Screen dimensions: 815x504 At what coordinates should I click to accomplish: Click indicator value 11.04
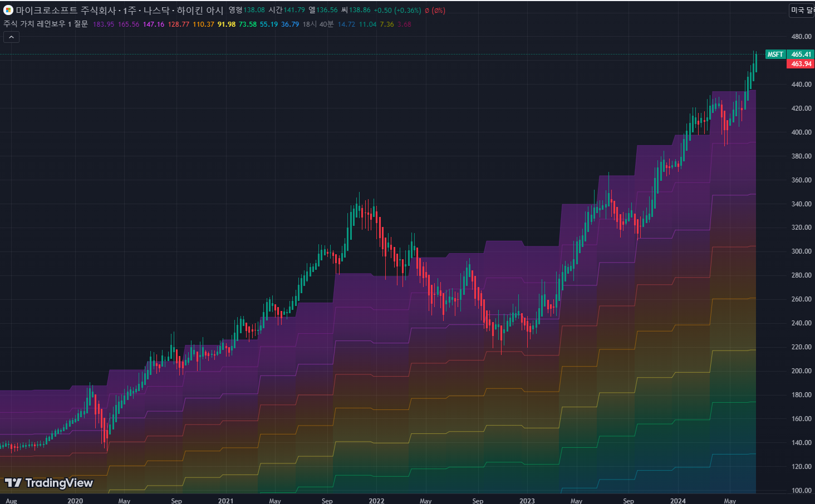click(x=367, y=24)
